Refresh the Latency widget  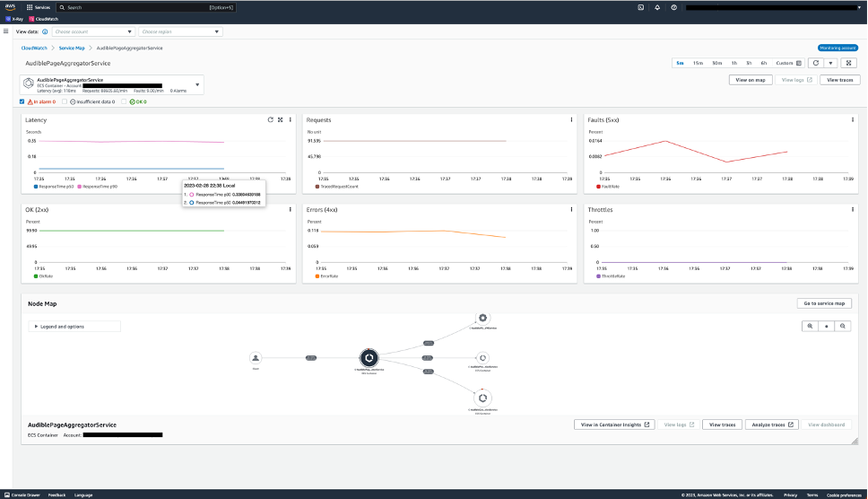(x=270, y=119)
